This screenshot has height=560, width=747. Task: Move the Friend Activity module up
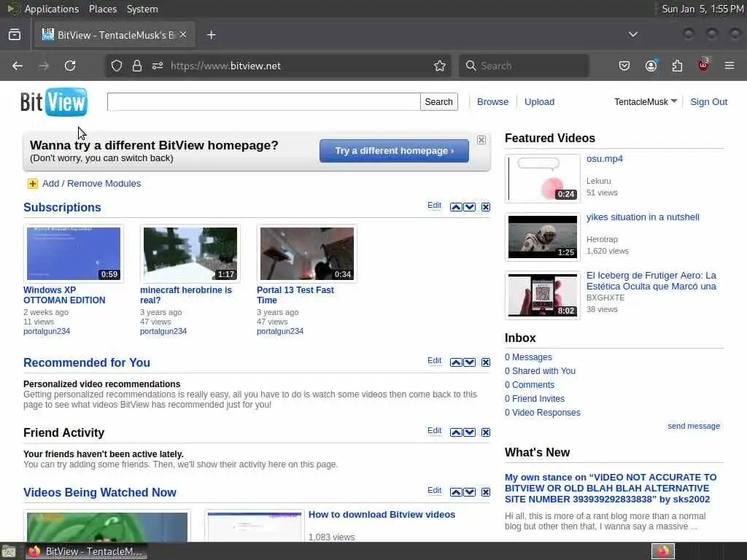[456, 432]
